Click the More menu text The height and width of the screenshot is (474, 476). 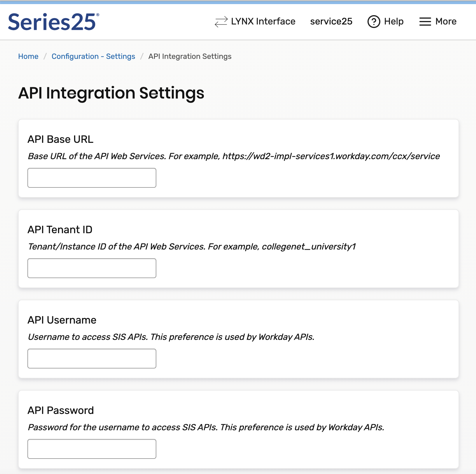point(446,22)
